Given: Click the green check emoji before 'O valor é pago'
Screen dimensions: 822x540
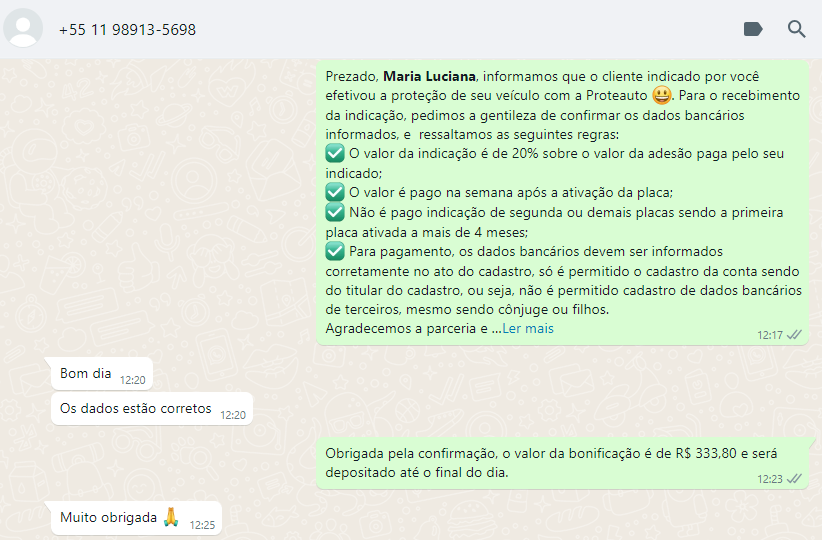Looking at the screenshot, I should tap(334, 192).
